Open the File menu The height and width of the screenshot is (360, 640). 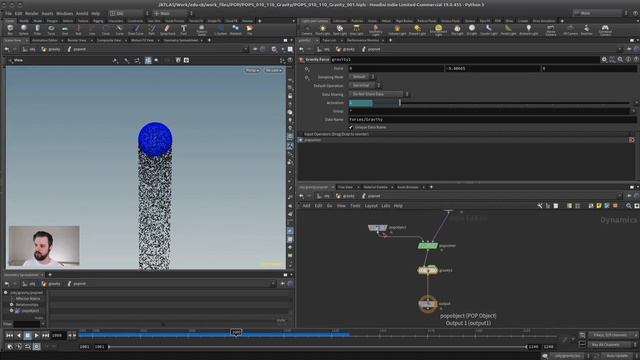tap(8, 13)
